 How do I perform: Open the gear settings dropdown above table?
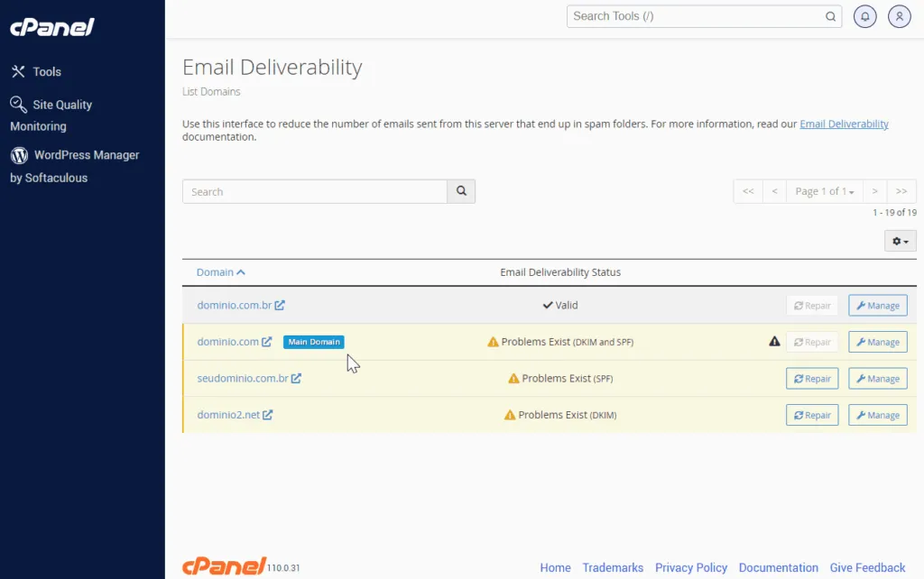pos(900,241)
